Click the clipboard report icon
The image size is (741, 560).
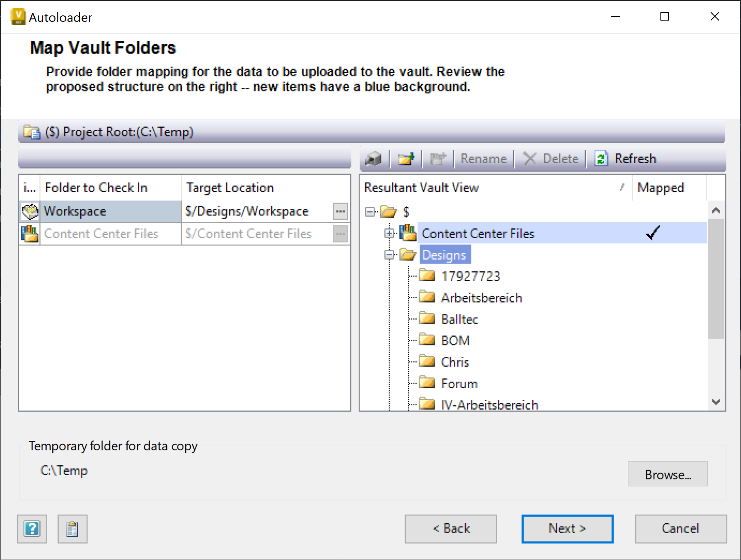(72, 529)
